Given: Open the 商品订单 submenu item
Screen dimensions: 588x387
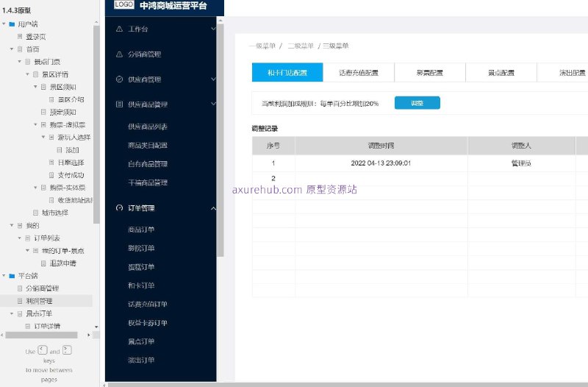Looking at the screenshot, I should coord(141,230).
